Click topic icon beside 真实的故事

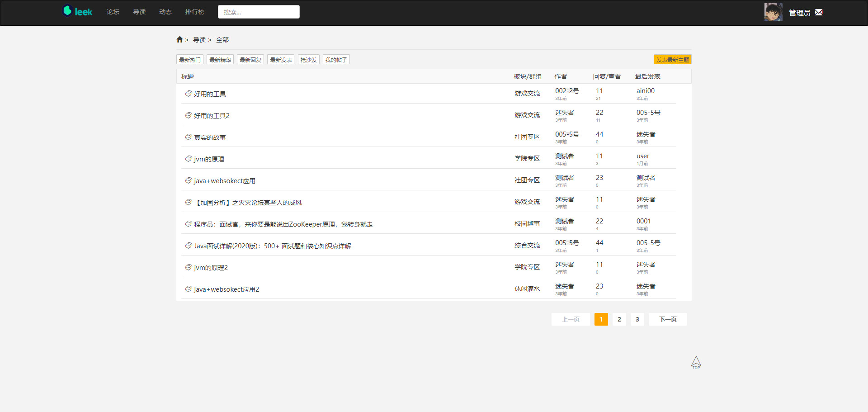pyautogui.click(x=189, y=137)
